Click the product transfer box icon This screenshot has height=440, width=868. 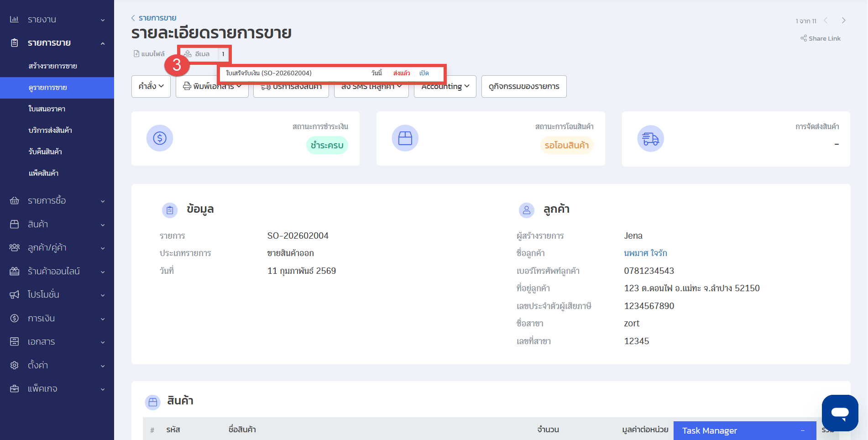[405, 138]
